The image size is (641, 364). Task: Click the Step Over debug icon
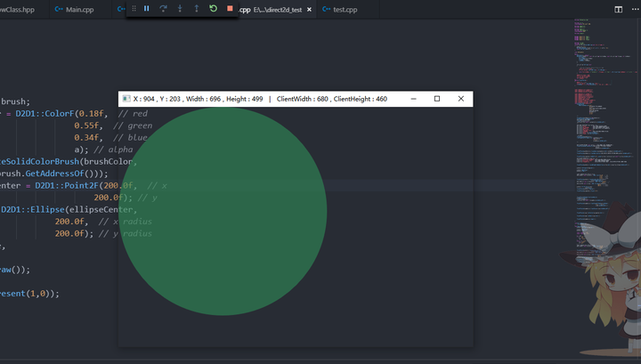163,9
